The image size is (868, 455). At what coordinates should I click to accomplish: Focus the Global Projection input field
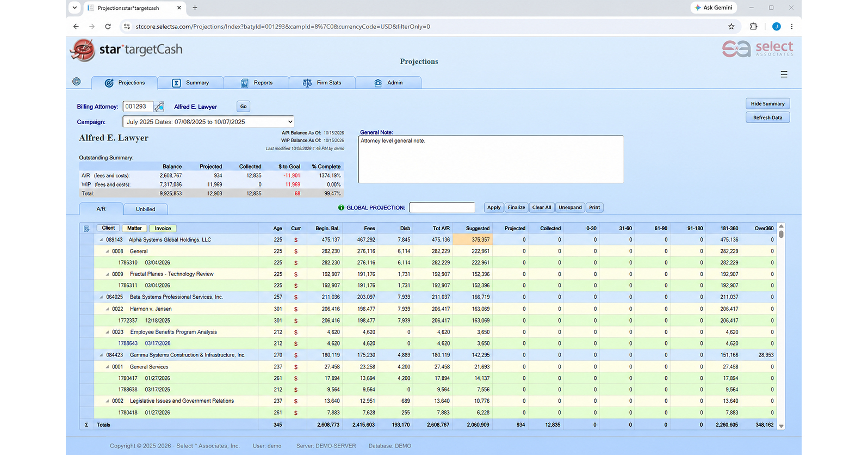coord(442,207)
